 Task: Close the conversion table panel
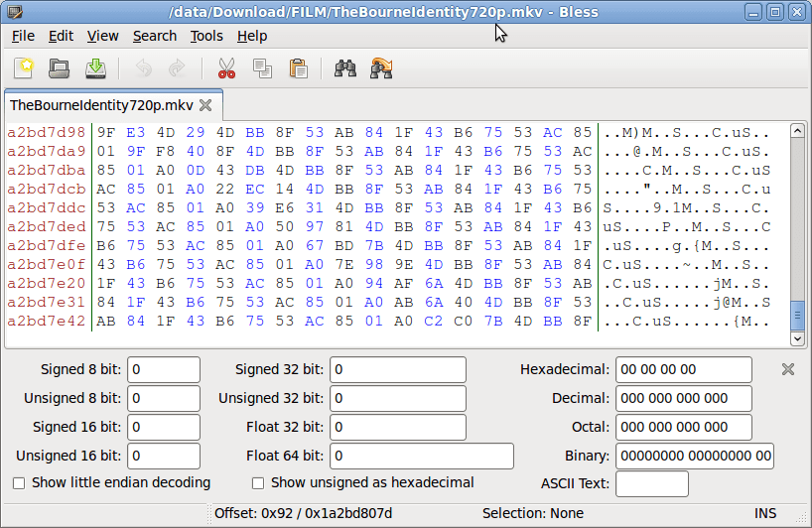[788, 369]
